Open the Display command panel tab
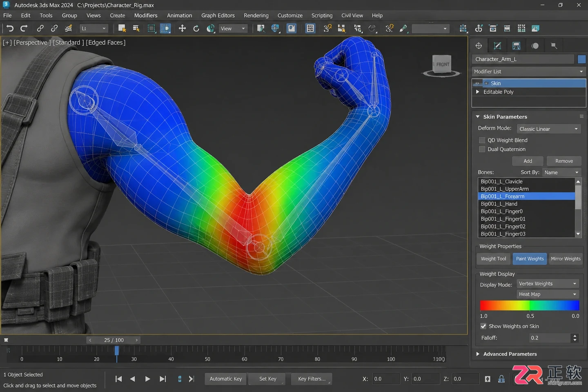The image size is (588, 392). coord(554,46)
